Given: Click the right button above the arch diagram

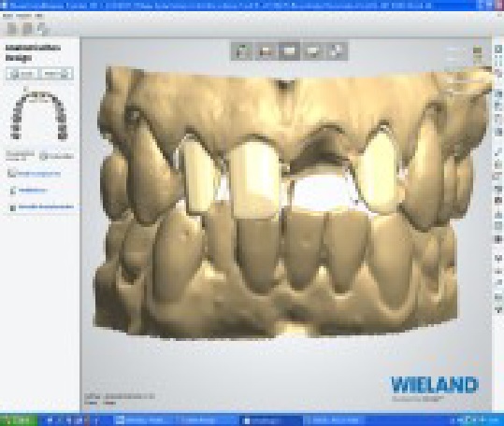Looking at the screenshot, I should pyautogui.click(x=56, y=74).
